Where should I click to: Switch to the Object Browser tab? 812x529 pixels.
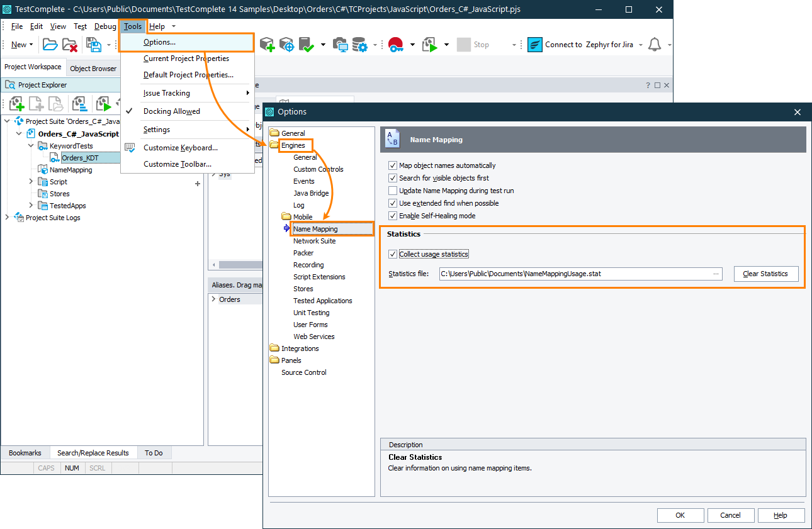click(x=93, y=69)
